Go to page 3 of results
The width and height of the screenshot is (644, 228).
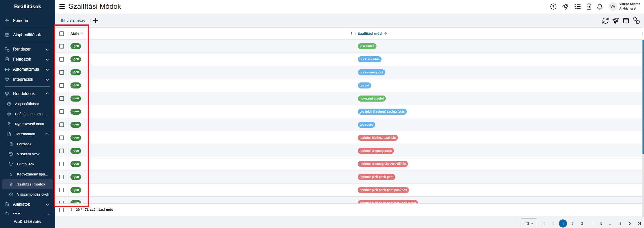582,223
